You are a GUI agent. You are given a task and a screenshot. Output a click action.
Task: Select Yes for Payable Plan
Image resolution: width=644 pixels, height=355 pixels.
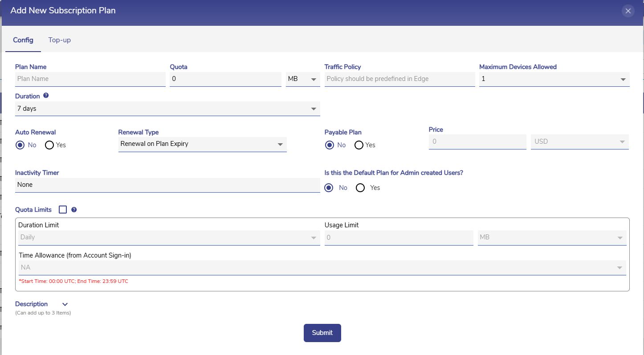point(359,145)
